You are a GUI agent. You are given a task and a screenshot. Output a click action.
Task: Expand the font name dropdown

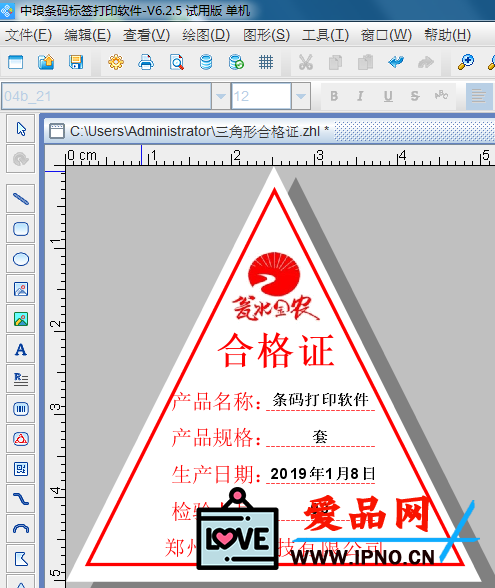221,96
